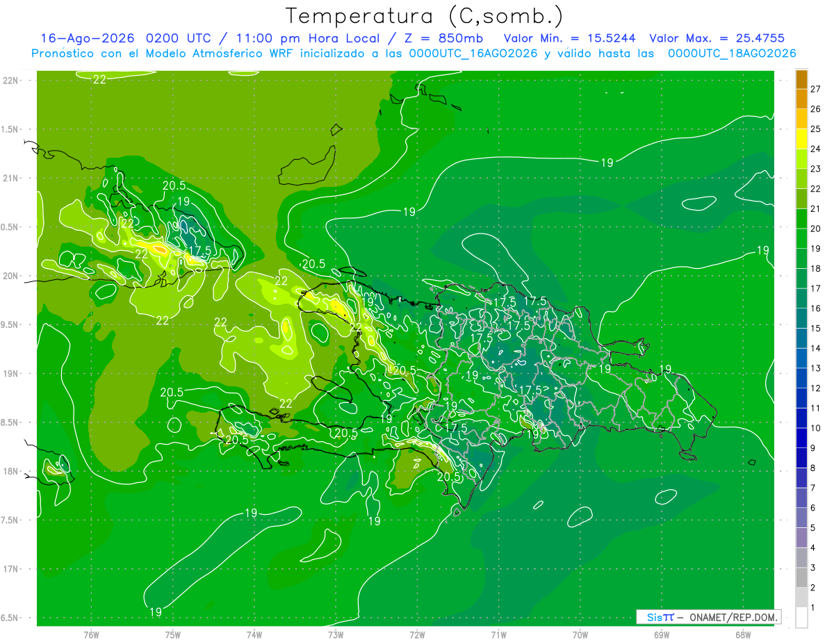Viewport: 834px width, 644px height.
Task: Click the '19N' latitude axis label
Action: 12,374
